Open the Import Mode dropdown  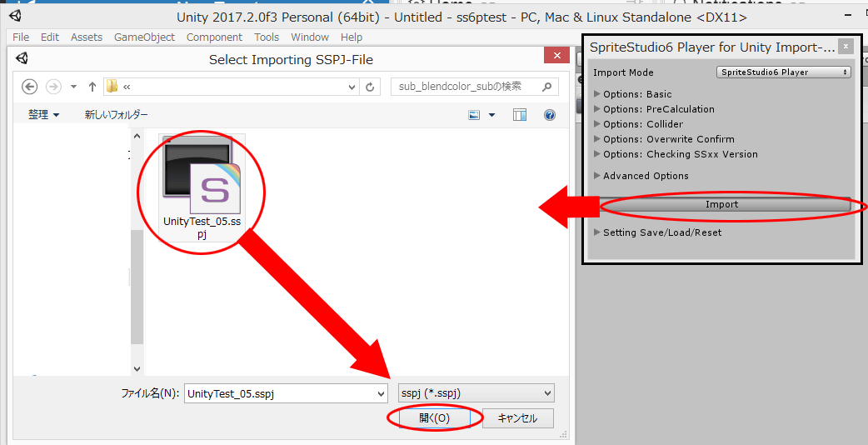tap(783, 72)
